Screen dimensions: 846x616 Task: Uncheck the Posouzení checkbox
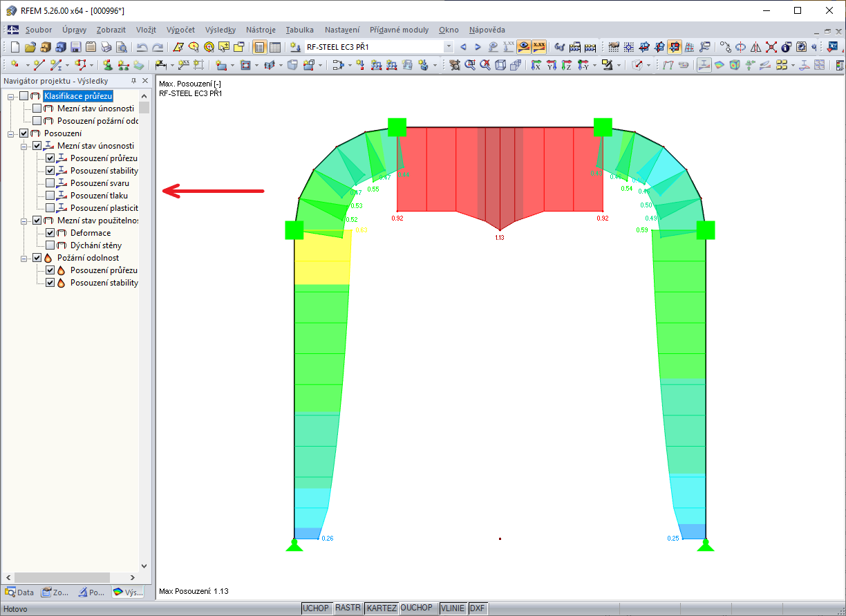pos(24,133)
